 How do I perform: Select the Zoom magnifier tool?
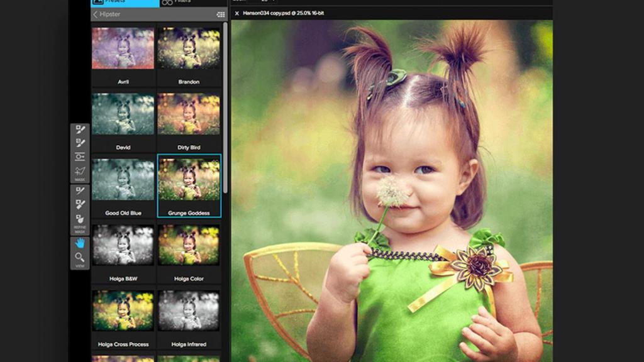tap(80, 257)
